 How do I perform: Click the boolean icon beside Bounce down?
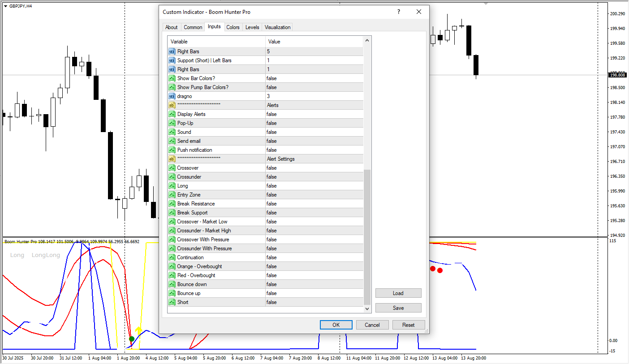tap(172, 284)
